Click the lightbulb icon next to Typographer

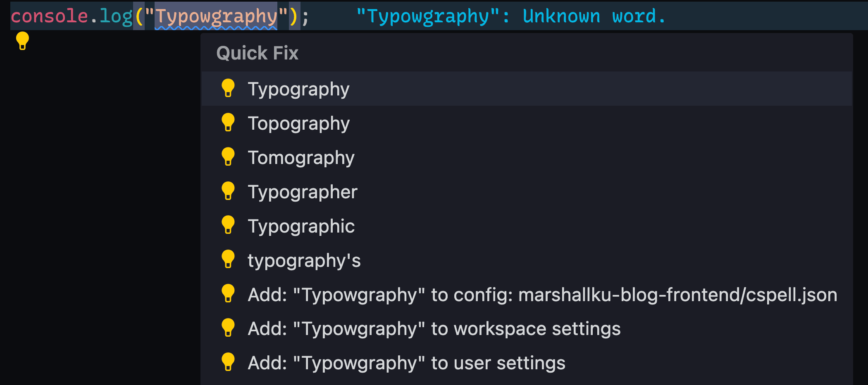tap(228, 191)
